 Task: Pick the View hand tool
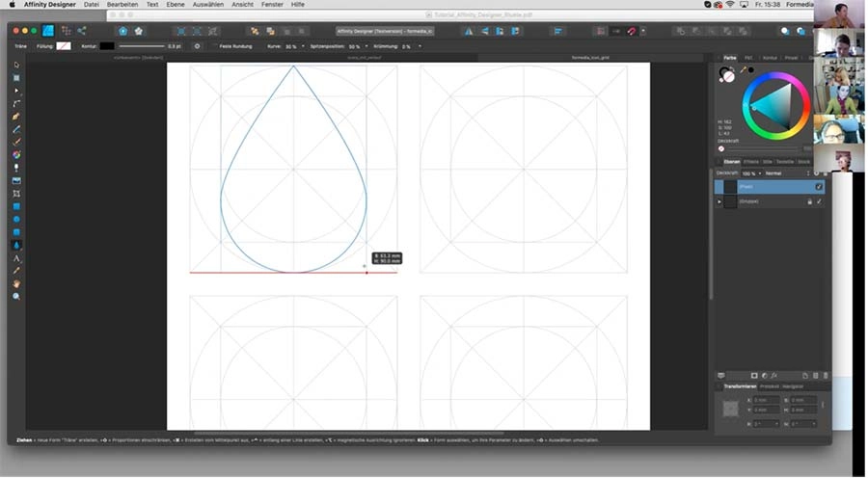point(16,284)
